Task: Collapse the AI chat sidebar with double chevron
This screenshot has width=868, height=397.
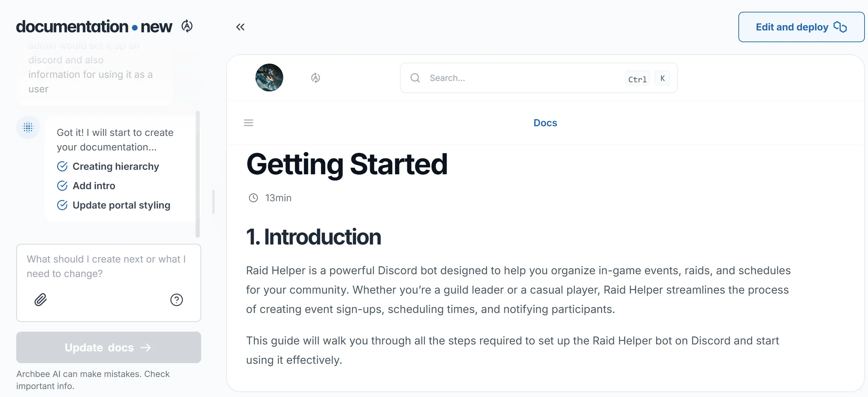Action: [240, 27]
